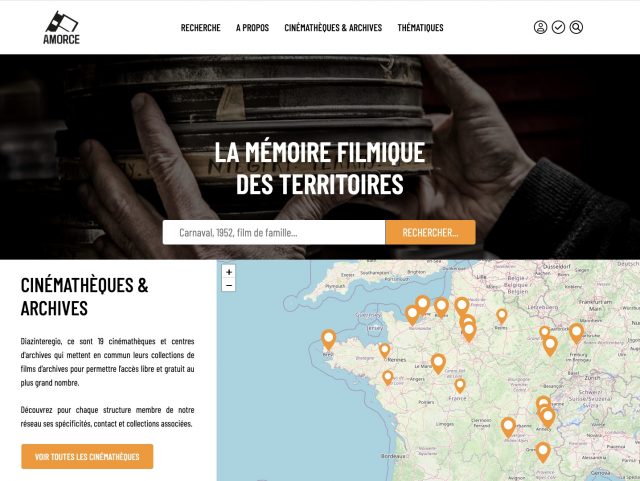Image resolution: width=640 pixels, height=481 pixels.
Task: Focus the Carnaval, 1952 search field
Action: click(x=274, y=232)
